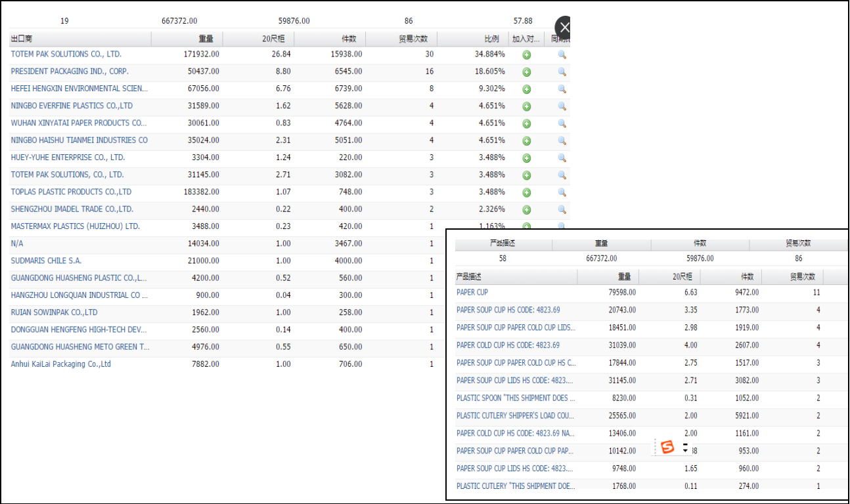Open TOPLAS PLASTIC PRODUCTS CO.,LTD link
850x504 pixels.
[71, 192]
